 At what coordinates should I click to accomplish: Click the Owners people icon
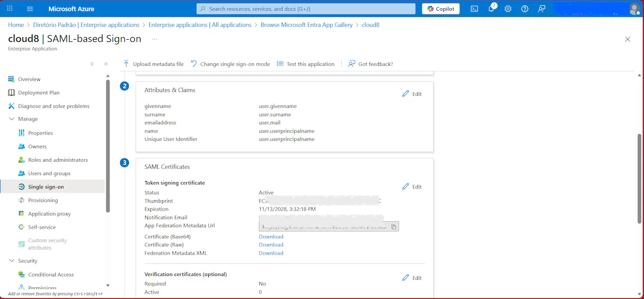[21, 146]
